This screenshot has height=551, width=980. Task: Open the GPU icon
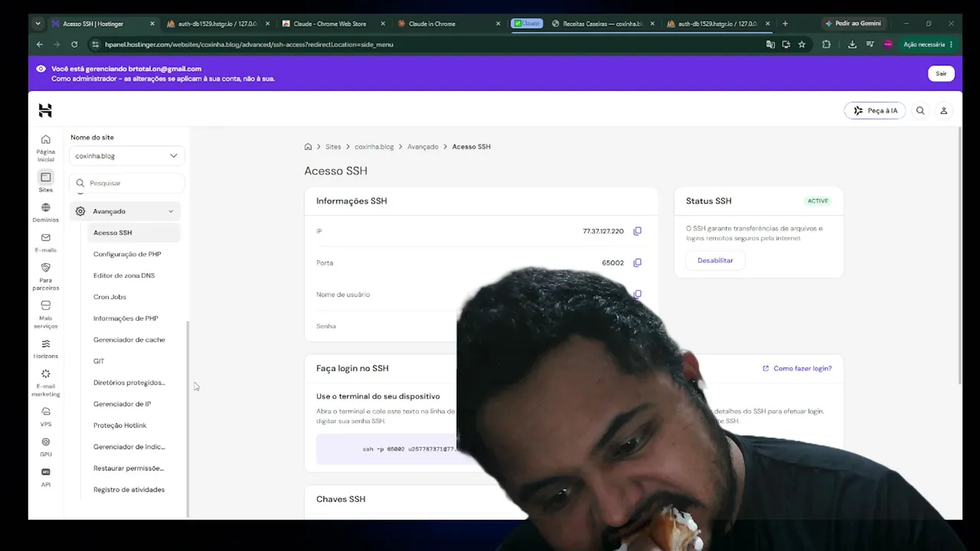point(45,442)
